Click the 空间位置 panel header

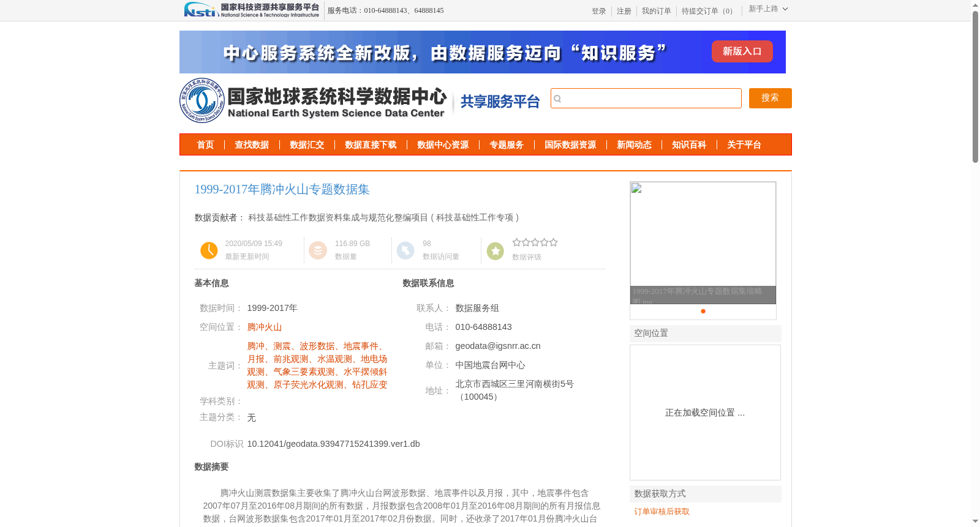[705, 333]
